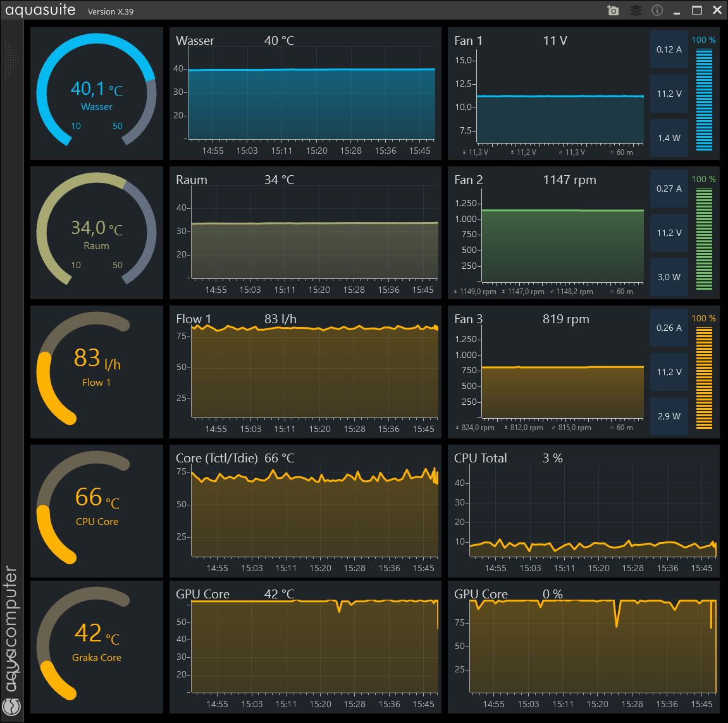Click the '0 %' GPU Core value

tap(553, 595)
